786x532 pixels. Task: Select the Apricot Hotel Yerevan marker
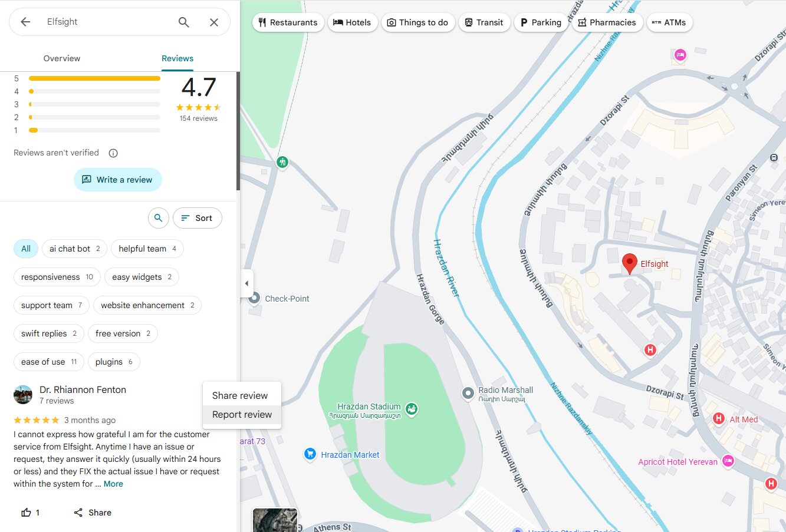pos(728,461)
